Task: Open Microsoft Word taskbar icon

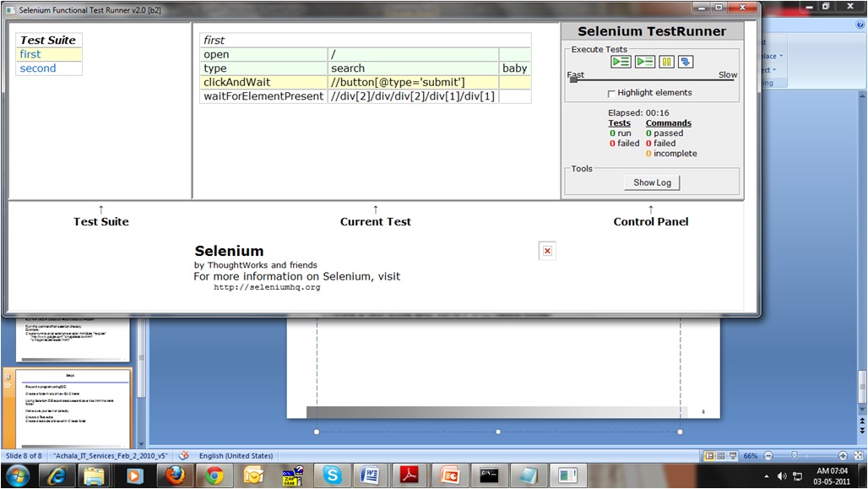Action: point(371,475)
